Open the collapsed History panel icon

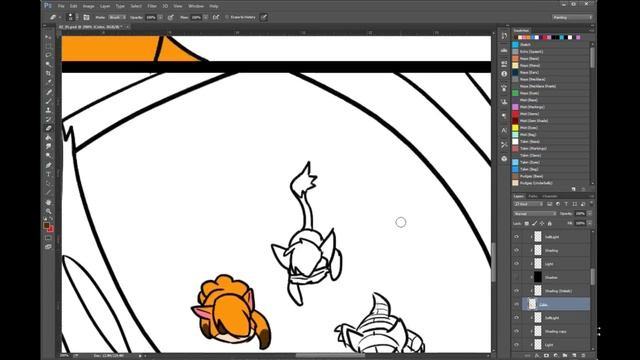coord(504,36)
